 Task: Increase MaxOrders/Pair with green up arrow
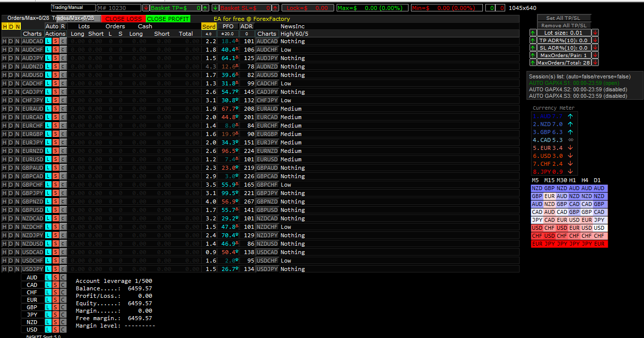(x=533, y=55)
